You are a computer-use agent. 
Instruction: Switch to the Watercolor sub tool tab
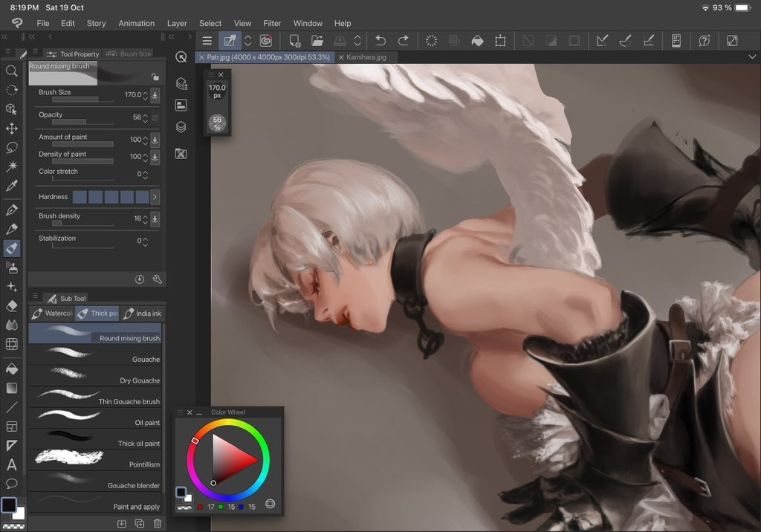[x=51, y=314]
